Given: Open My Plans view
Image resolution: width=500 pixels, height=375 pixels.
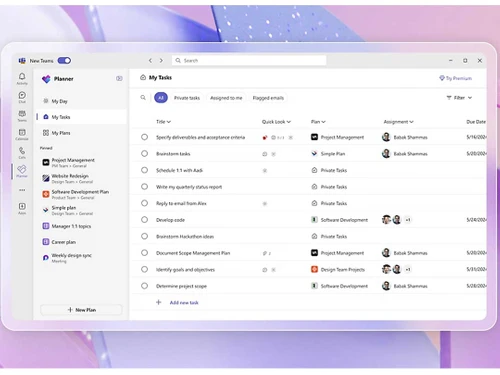Looking at the screenshot, I should click(81, 133).
